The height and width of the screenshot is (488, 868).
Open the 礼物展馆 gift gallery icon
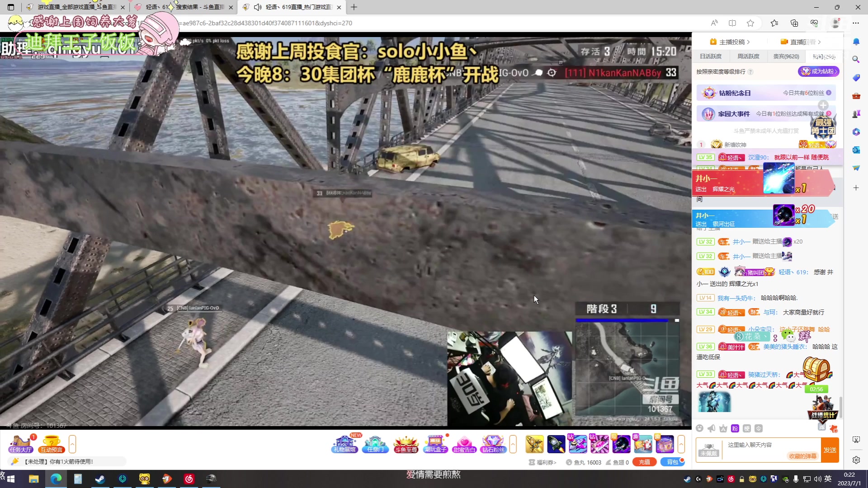pyautogui.click(x=344, y=444)
